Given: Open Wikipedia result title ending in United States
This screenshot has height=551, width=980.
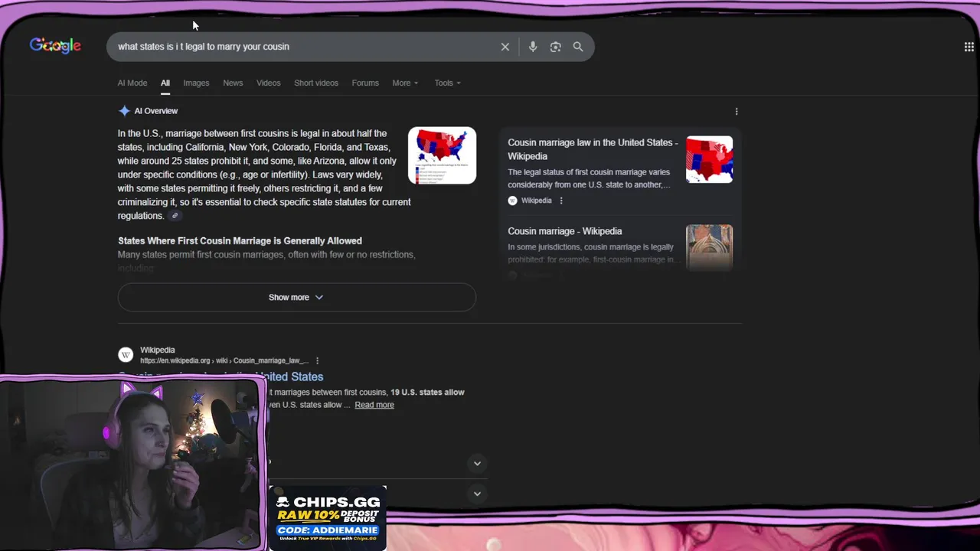Looking at the screenshot, I should tap(294, 377).
